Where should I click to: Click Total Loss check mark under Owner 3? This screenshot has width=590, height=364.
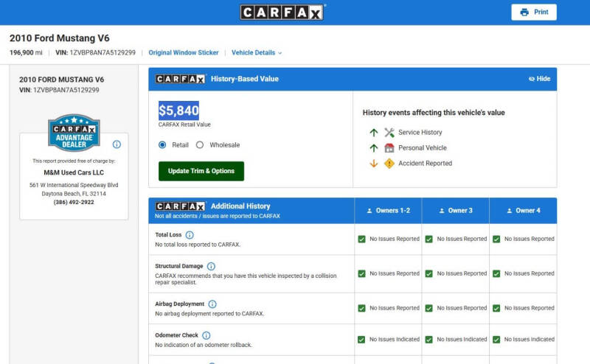(429, 239)
